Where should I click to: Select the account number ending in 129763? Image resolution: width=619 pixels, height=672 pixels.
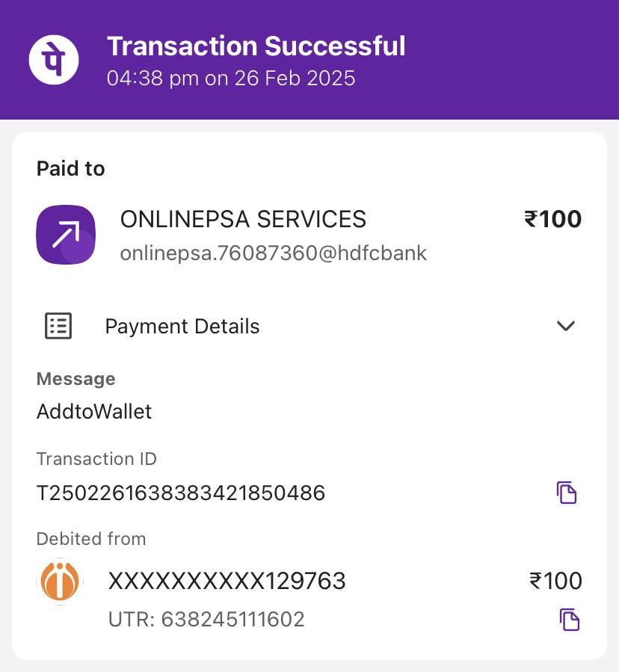click(x=227, y=582)
